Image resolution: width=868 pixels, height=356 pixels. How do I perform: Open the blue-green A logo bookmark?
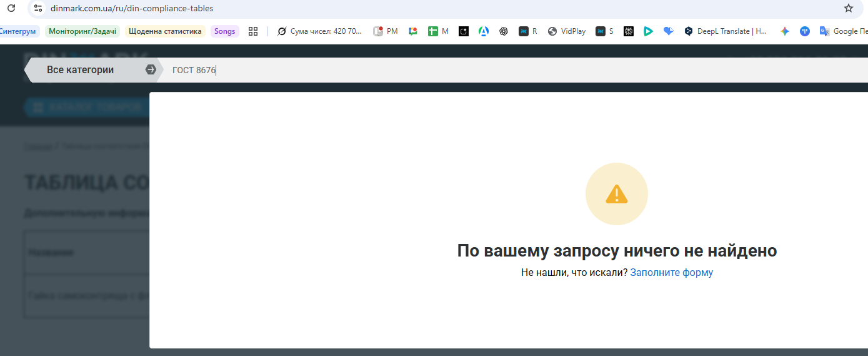tap(484, 31)
